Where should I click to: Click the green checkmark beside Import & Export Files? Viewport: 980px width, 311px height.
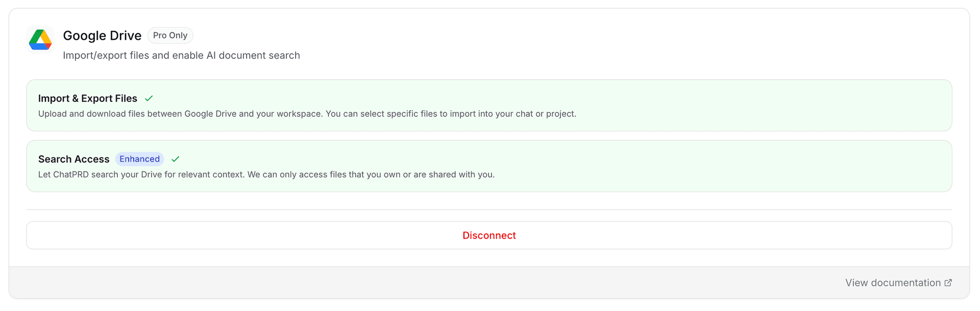149,98
